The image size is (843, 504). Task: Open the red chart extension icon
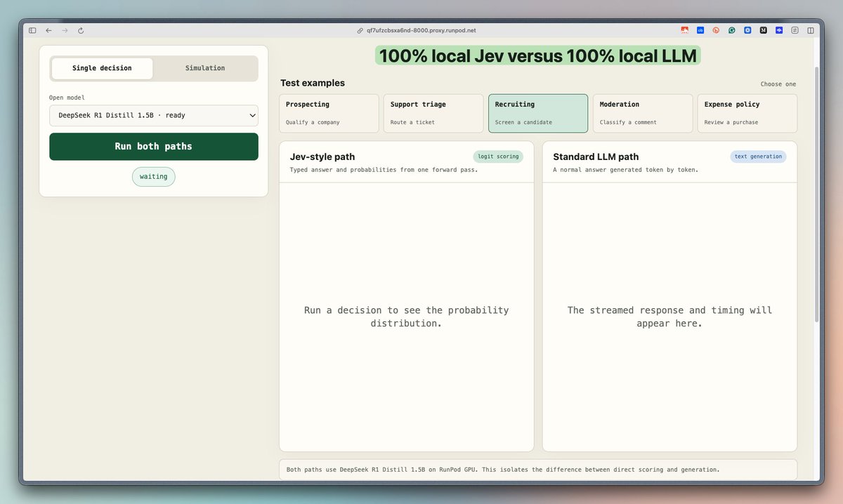pyautogui.click(x=685, y=31)
